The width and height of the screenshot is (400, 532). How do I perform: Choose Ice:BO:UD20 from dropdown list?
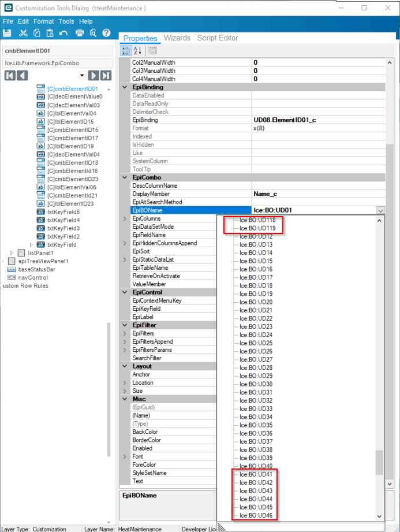click(256, 302)
